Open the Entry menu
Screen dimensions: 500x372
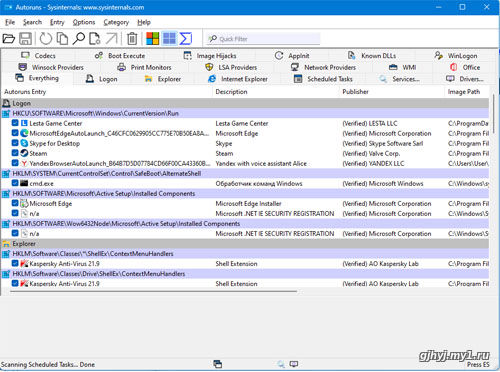point(57,22)
